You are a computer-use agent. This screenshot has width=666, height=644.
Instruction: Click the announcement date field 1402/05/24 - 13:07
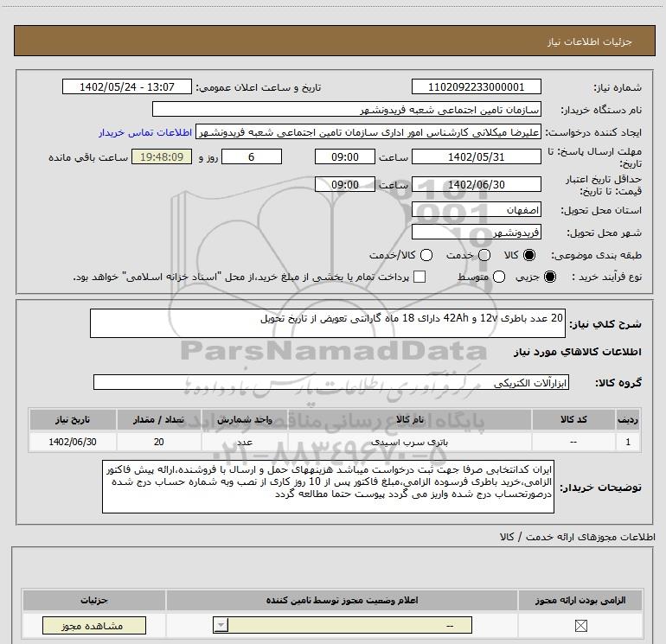(127, 86)
